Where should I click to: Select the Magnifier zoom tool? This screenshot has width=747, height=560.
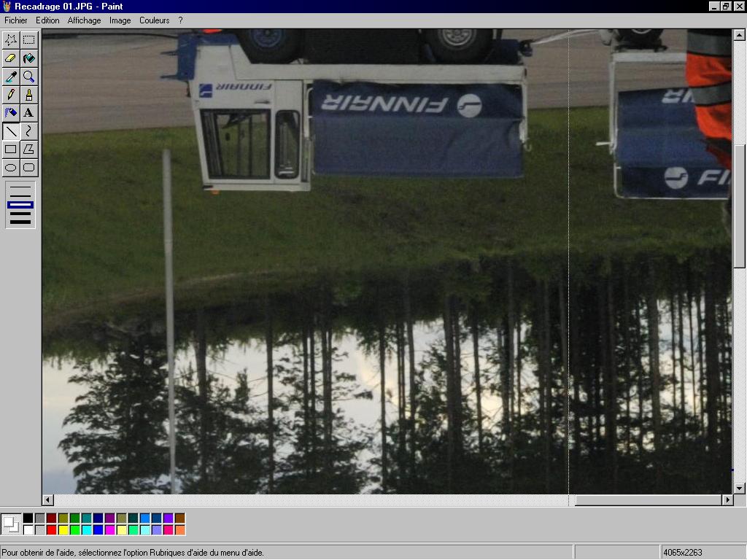coord(28,77)
